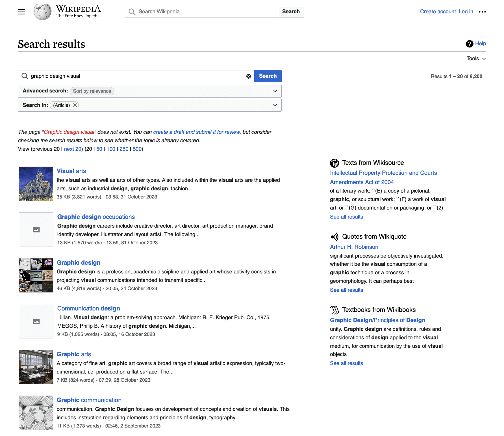Click the '35 KB (3,821 words)' metadata line
Viewport: 504px width, 436px height.
click(x=107, y=197)
